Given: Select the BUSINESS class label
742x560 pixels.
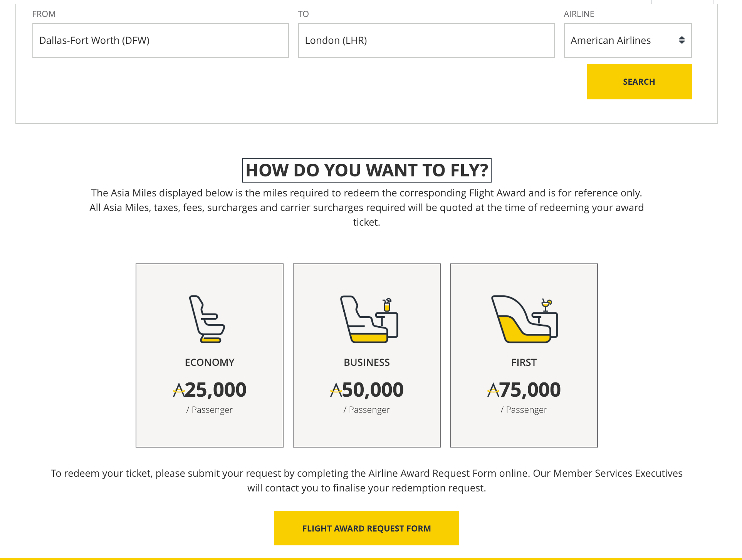Looking at the screenshot, I should click(367, 362).
